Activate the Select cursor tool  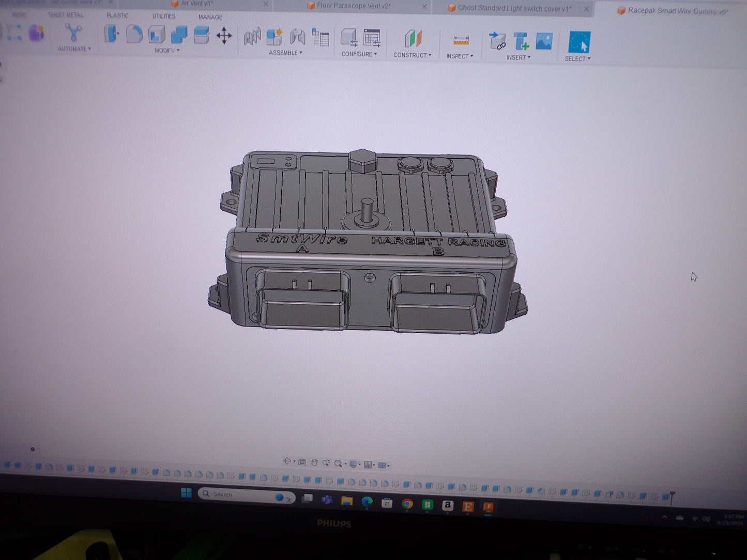578,42
